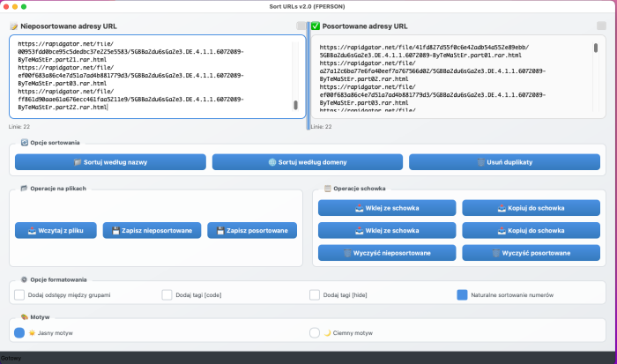Click the Sortuj według nazwy button
Screen dimensions: 617x364
[110, 162]
